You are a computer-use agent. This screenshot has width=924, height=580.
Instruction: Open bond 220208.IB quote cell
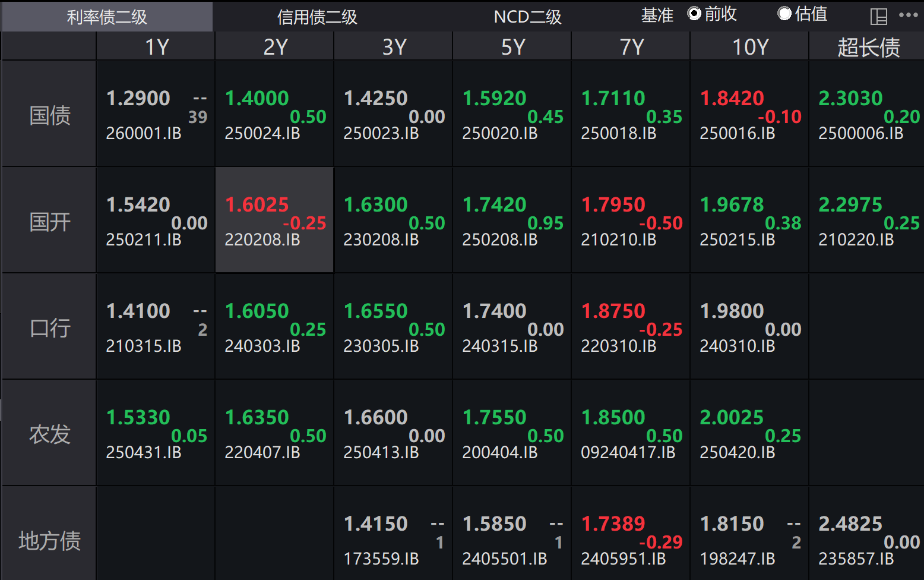point(274,220)
